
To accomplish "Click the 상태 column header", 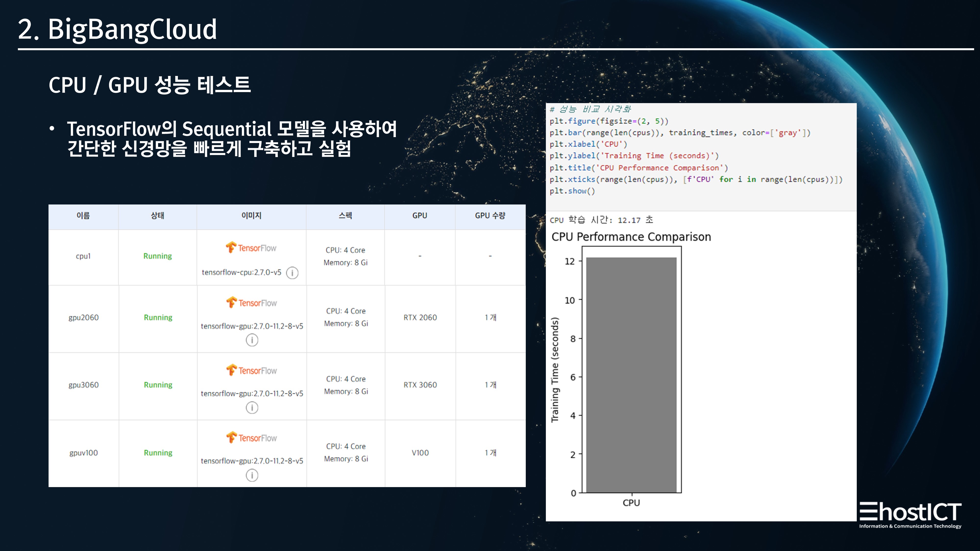I will [158, 216].
